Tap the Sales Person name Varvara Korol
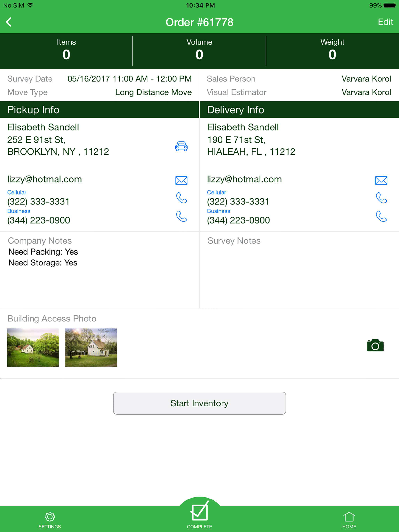Viewport: 399px width, 532px height. [x=366, y=79]
